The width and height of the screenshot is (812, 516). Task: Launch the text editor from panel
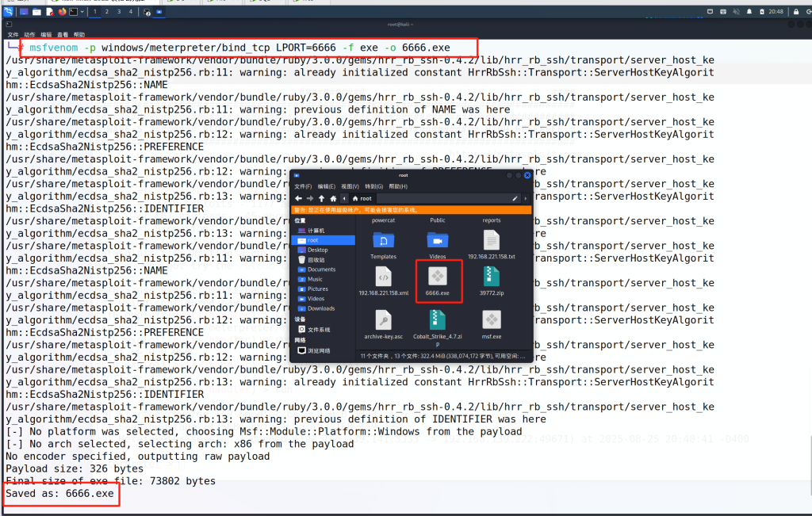50,11
